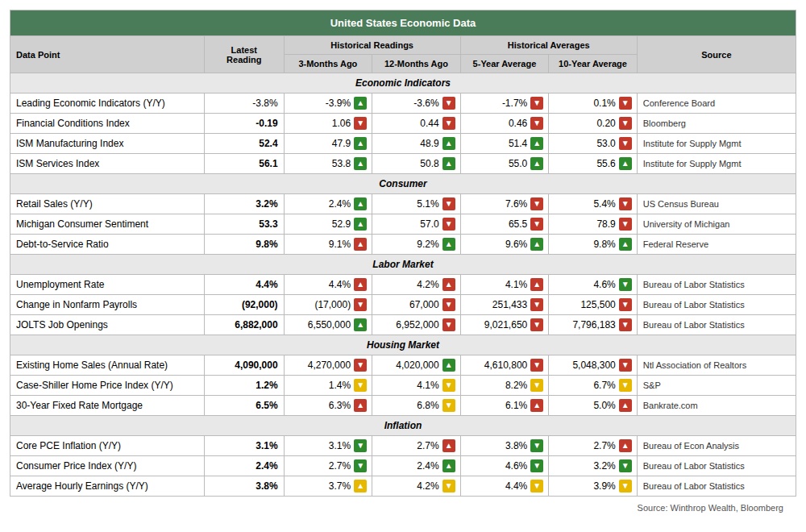Select red arrow beside Leading Economic Indicators 0.1%
The height and width of the screenshot is (532, 806).
625,103
